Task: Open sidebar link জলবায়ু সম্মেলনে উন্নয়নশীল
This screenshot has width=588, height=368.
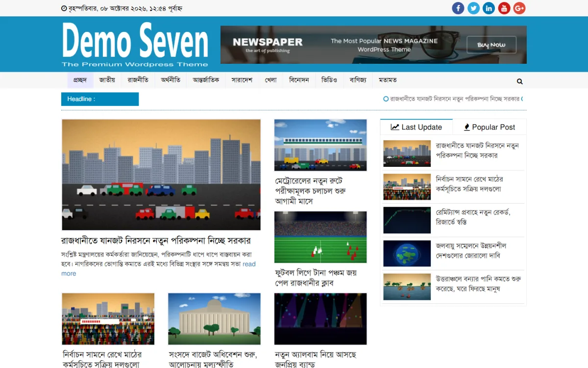Action: coord(471,250)
